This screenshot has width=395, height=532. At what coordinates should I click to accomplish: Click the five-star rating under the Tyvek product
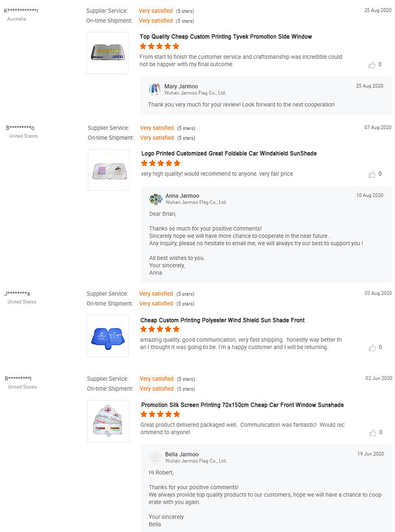click(x=160, y=46)
